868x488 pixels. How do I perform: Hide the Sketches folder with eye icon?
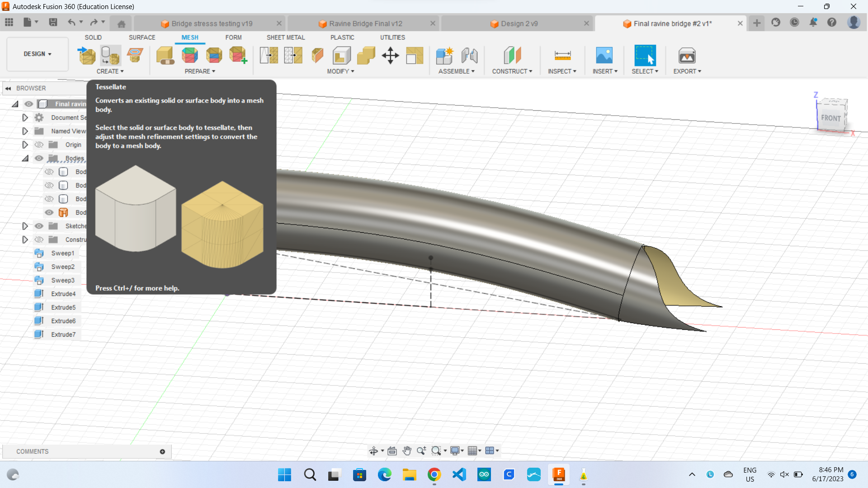[x=39, y=226]
